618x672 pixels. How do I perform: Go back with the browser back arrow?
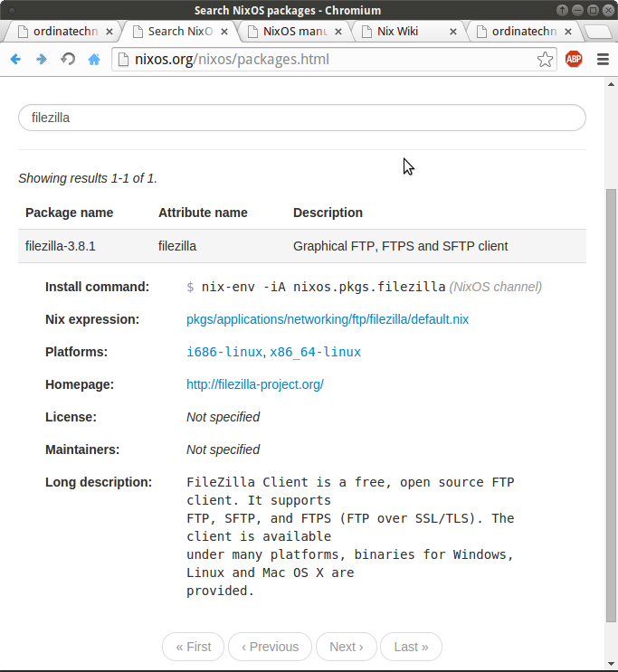(x=15, y=59)
